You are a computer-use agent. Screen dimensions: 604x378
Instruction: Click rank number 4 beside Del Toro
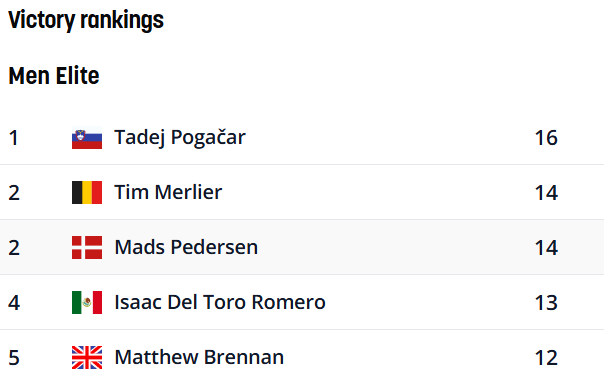pos(14,303)
